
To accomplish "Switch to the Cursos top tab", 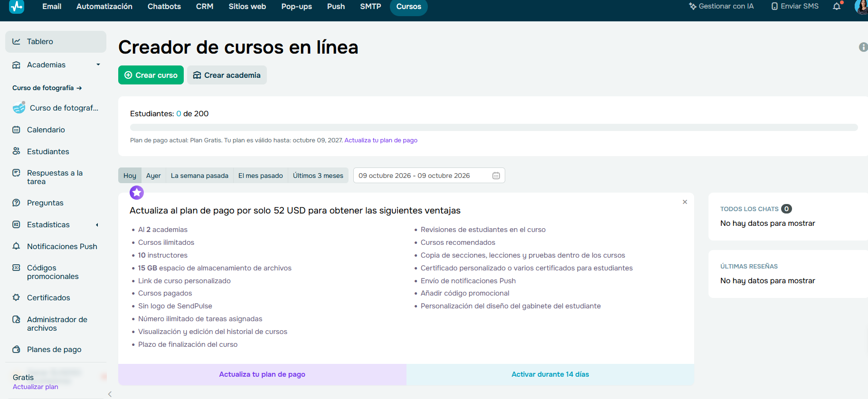I will click(409, 6).
